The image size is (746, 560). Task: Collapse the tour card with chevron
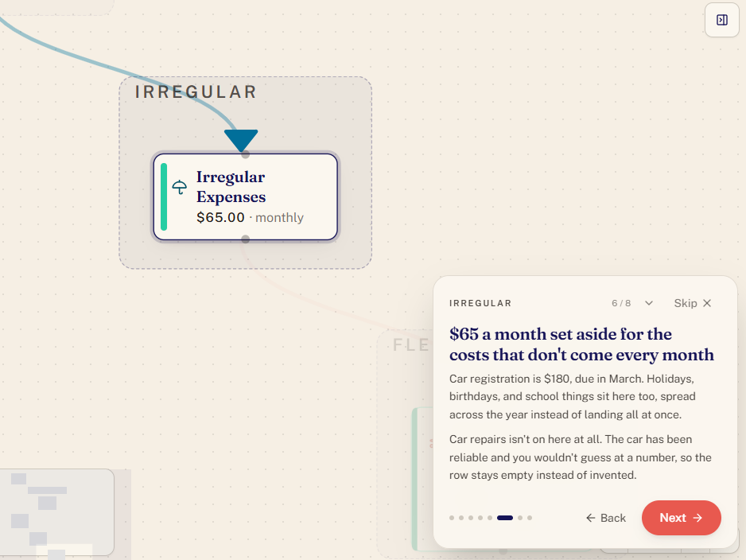[x=648, y=303]
